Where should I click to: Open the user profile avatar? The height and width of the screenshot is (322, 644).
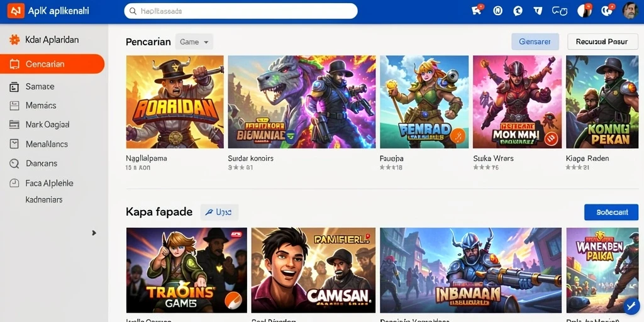(x=630, y=11)
